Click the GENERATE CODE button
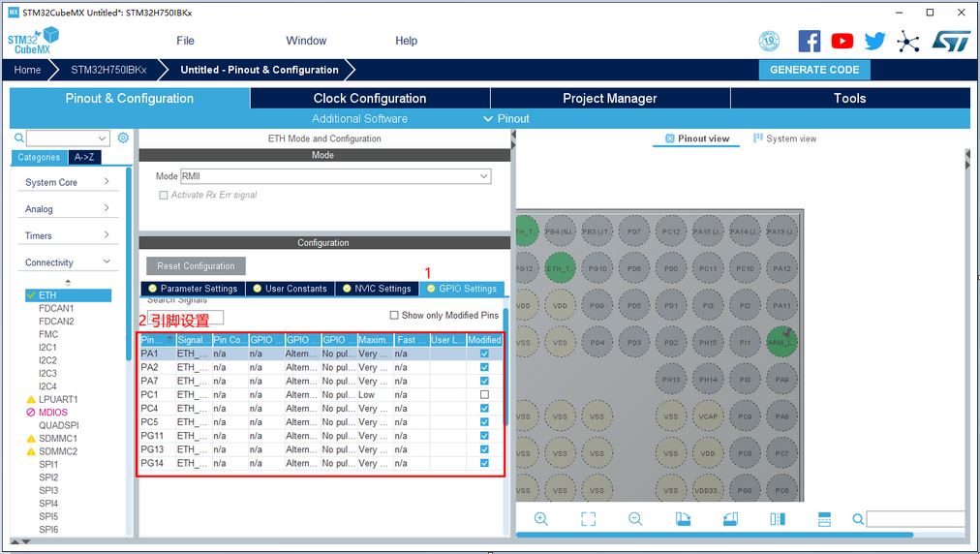The width and height of the screenshot is (980, 554). [x=814, y=70]
